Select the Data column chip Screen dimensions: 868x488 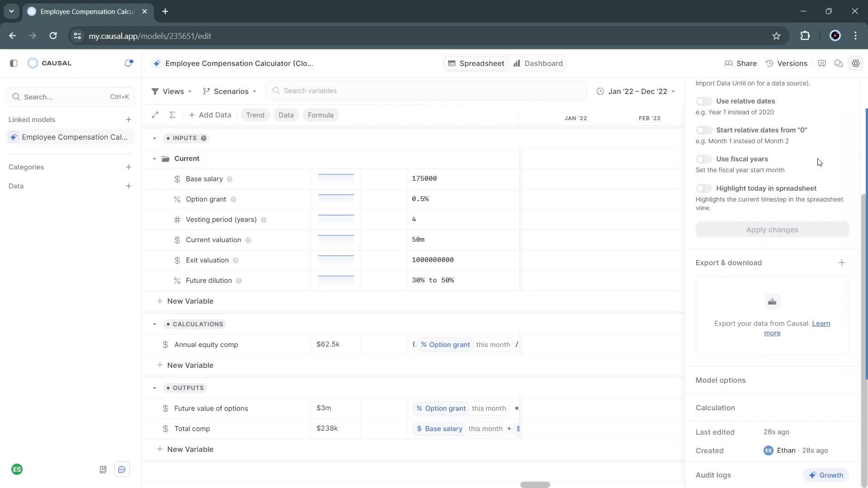(x=286, y=115)
